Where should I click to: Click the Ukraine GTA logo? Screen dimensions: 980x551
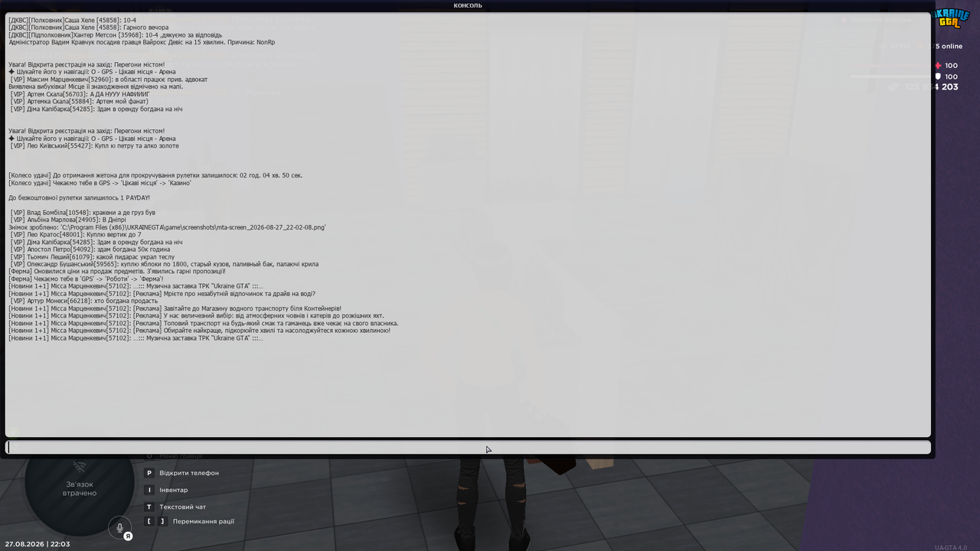tap(951, 19)
